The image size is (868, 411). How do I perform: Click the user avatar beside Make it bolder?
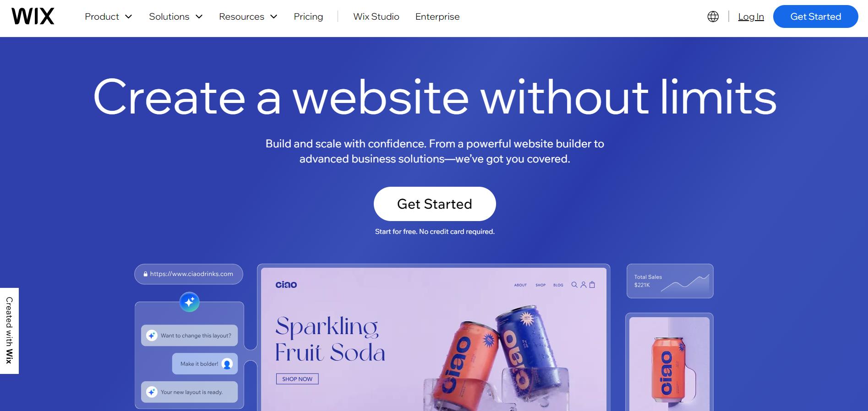pyautogui.click(x=227, y=364)
